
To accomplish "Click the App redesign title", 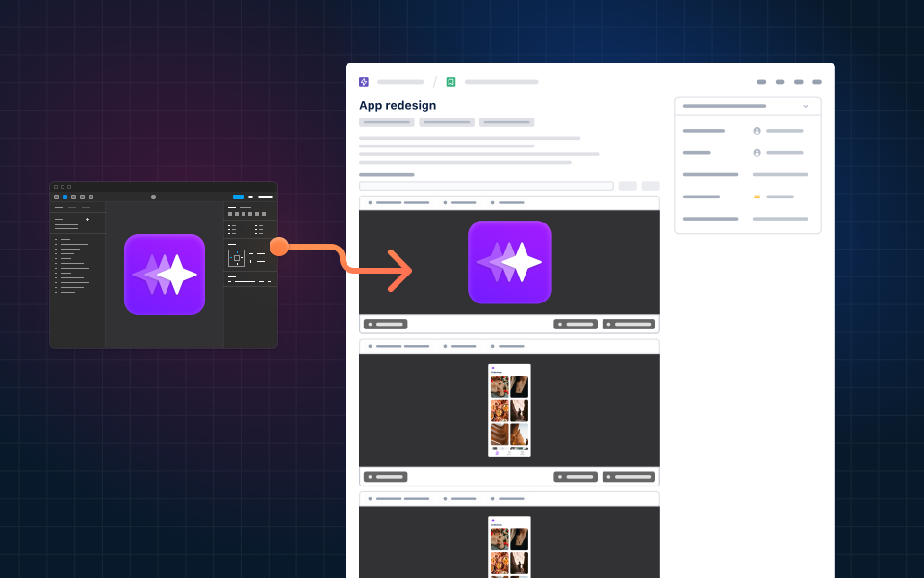I will click(x=398, y=105).
